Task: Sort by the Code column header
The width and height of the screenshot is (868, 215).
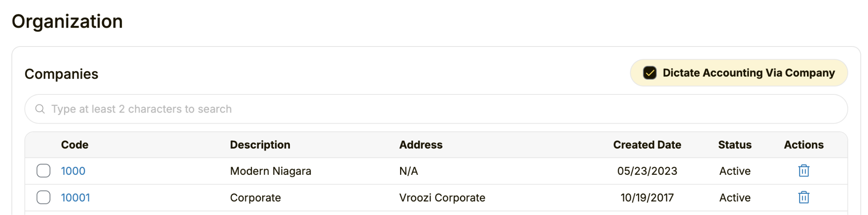Action: [75, 145]
